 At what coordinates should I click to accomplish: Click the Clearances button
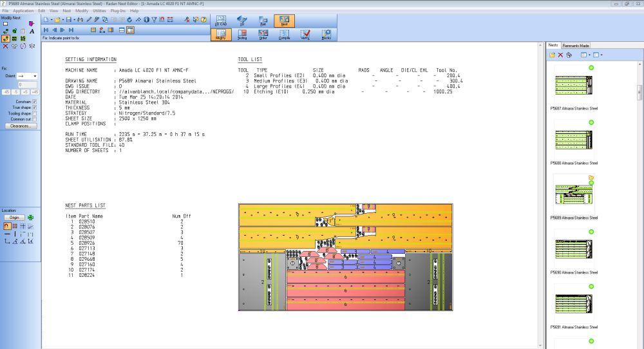point(19,126)
